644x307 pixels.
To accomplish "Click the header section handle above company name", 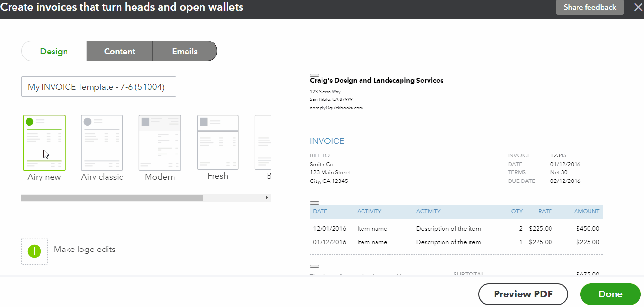I will click(314, 75).
